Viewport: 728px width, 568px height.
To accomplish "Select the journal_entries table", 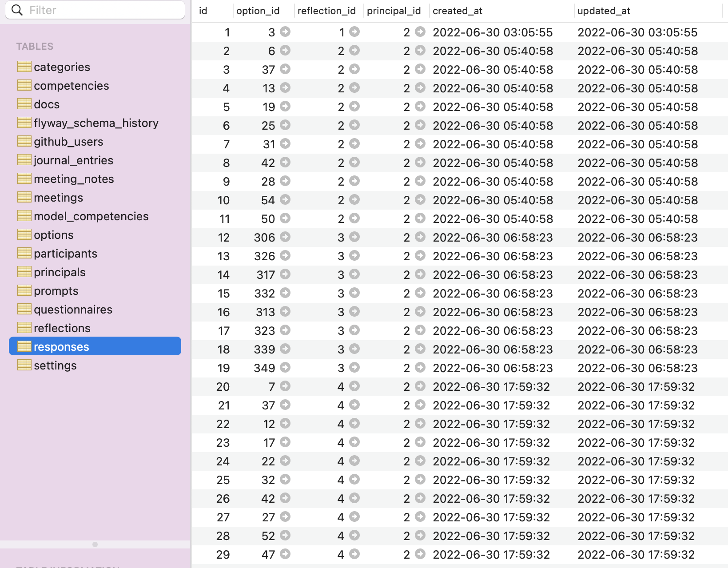I will coord(73,160).
